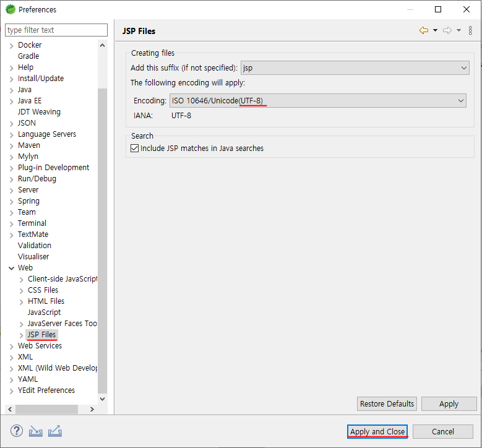
Task: Select Mylyn in the preferences tree
Action: click(x=28, y=156)
